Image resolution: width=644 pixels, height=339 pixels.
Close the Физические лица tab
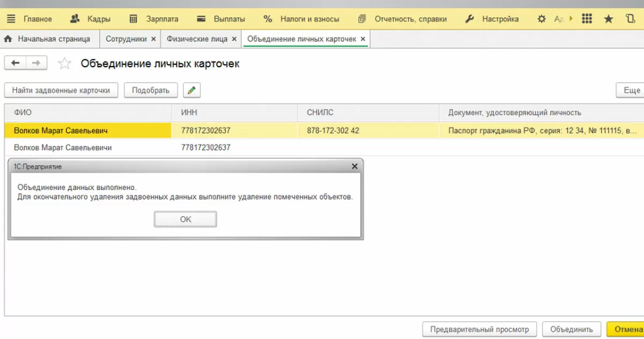coord(234,39)
